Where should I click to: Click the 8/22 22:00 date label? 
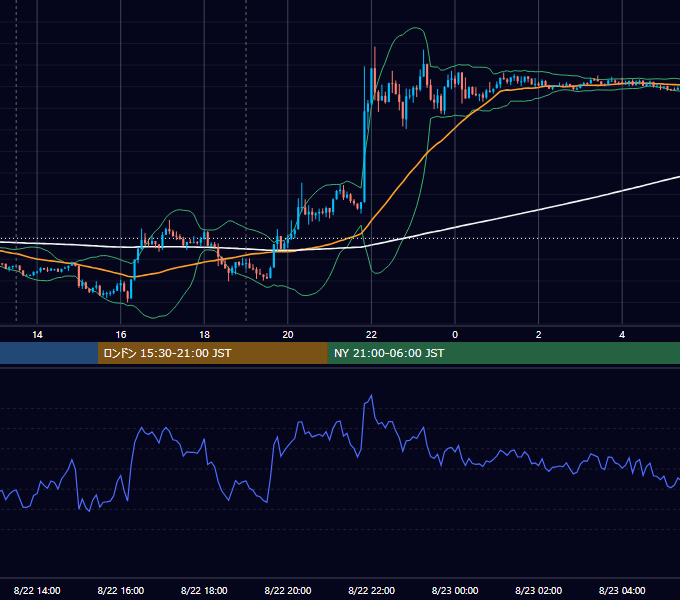tap(371, 590)
